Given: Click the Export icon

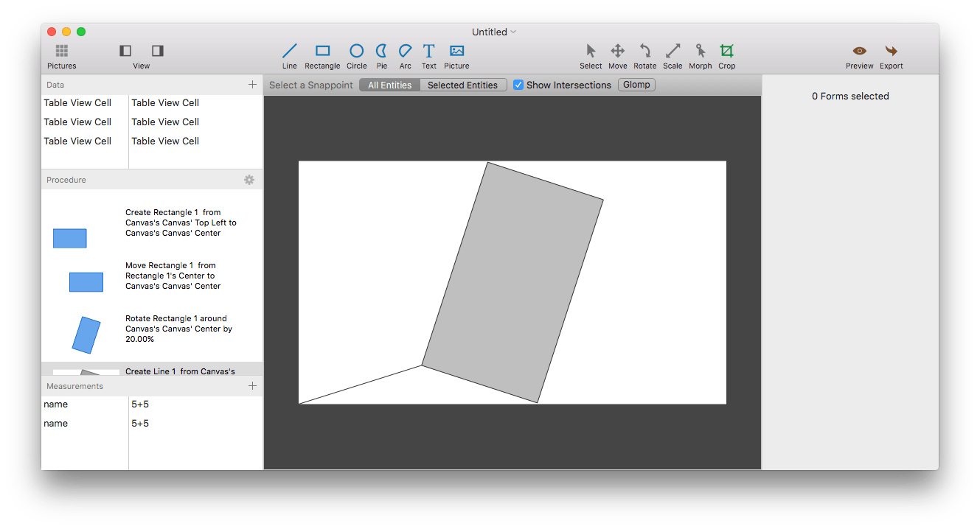Looking at the screenshot, I should [891, 55].
